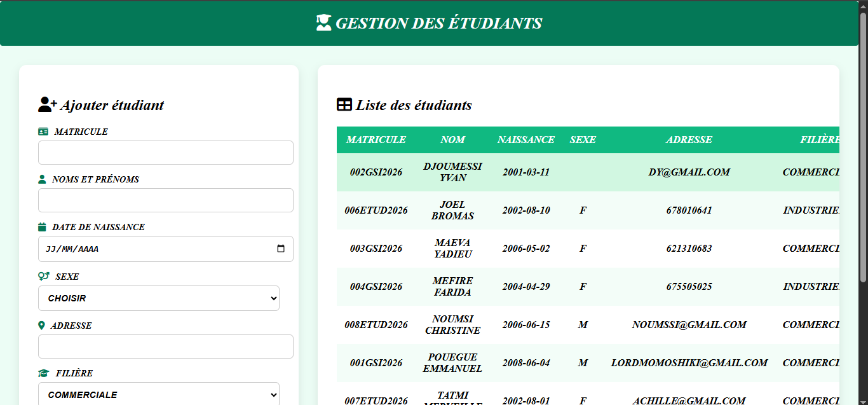Click the NAISSANCE column header
The width and height of the screenshot is (868, 405).
point(526,140)
